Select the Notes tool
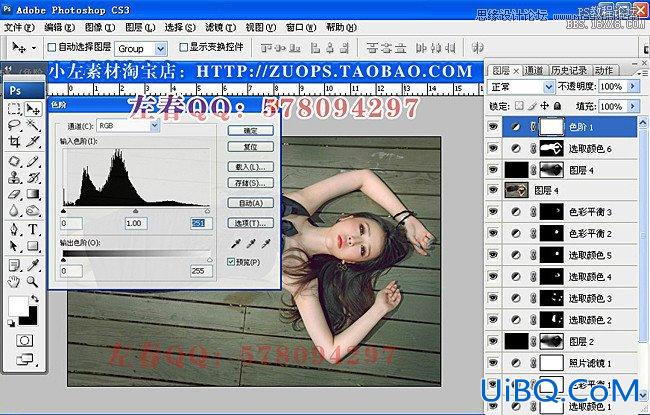Screen dimensions: 650x415 tap(15, 265)
